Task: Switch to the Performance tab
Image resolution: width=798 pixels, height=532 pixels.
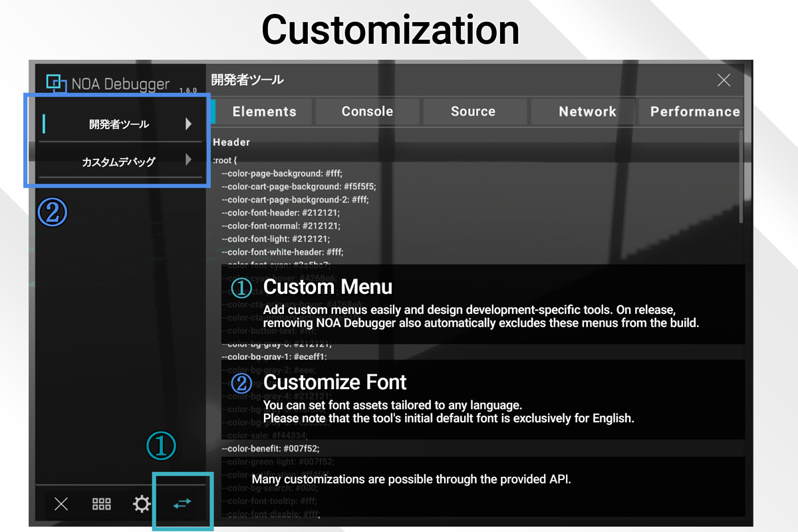Action: coord(694,112)
